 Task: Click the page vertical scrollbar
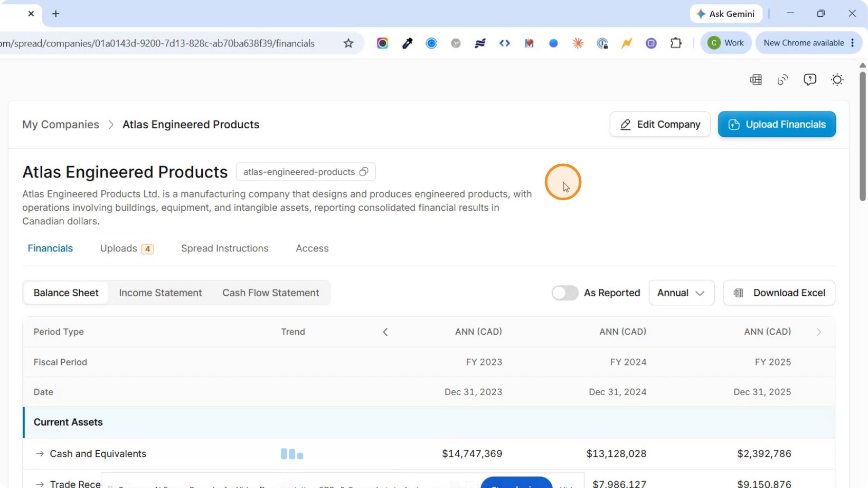(863, 136)
